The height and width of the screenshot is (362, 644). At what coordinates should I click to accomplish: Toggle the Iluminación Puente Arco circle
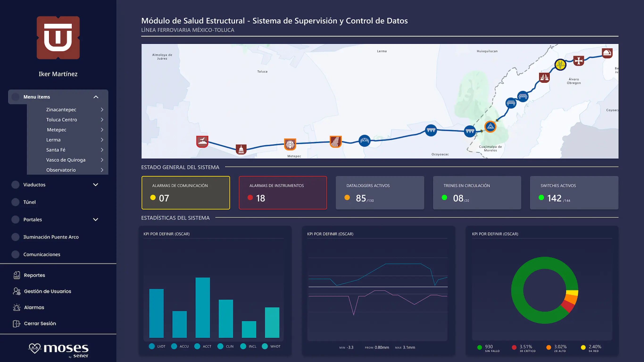[x=16, y=237]
